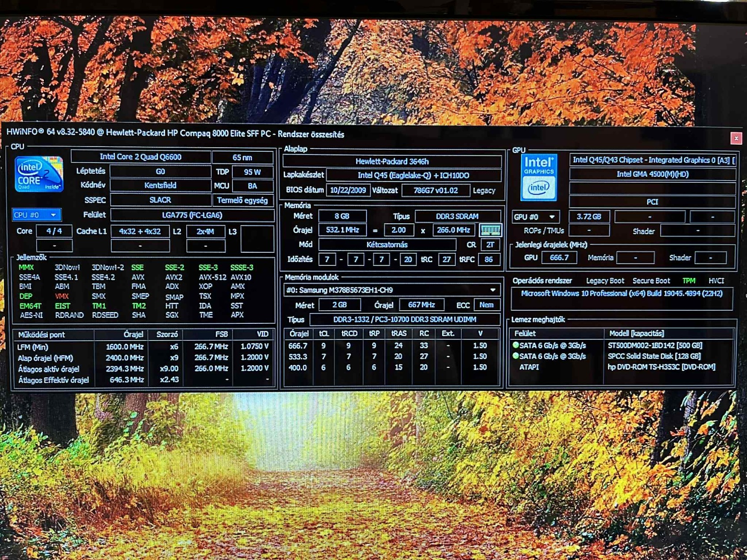This screenshot has width=747, height=560.
Task: Click the "Kétcsatornás" memory mode field
Action: [387, 245]
